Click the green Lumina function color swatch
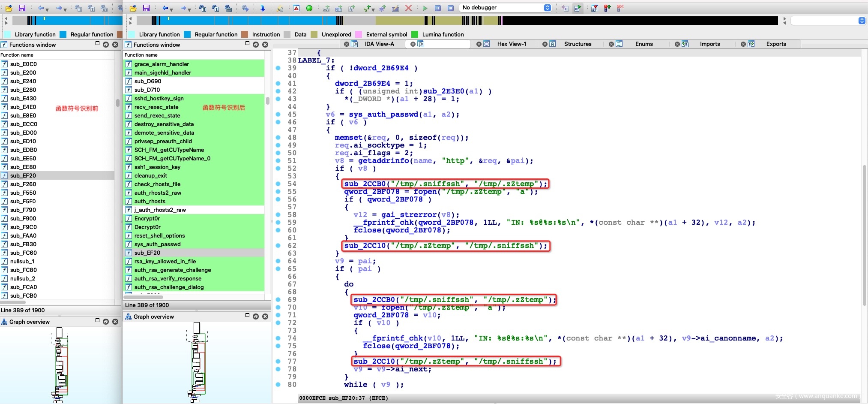868x404 pixels. (414, 34)
